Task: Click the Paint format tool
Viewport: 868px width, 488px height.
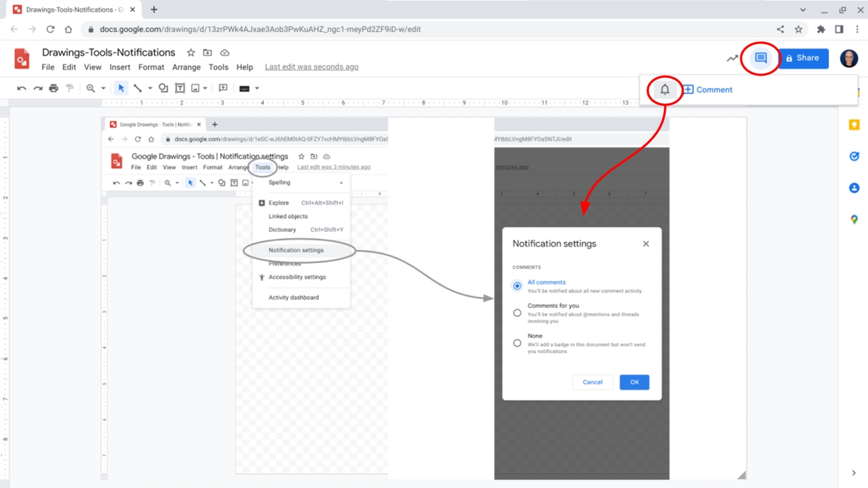Action: pyautogui.click(x=69, y=87)
